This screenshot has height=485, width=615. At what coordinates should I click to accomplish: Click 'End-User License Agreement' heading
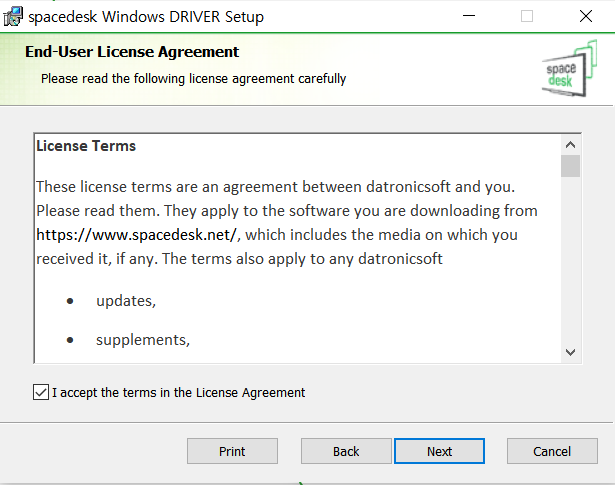click(132, 52)
